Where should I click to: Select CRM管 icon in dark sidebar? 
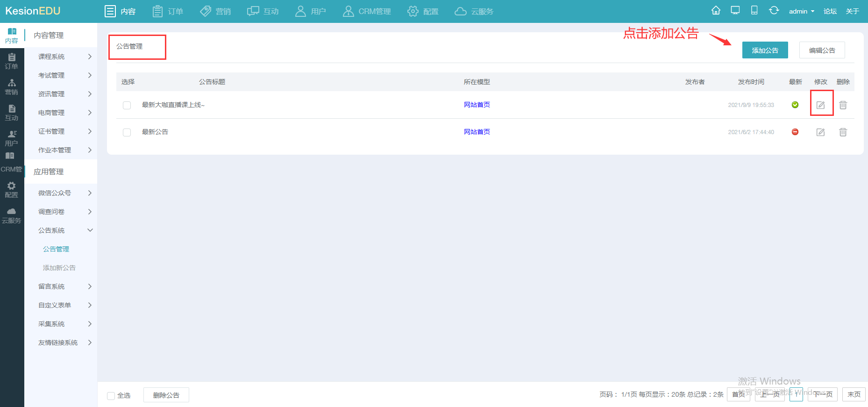coord(12,163)
